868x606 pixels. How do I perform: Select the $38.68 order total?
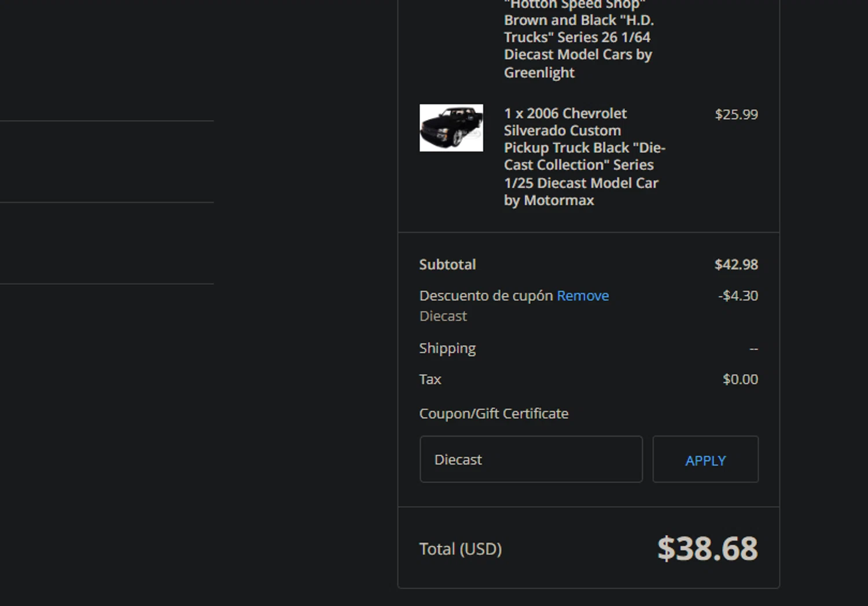[x=707, y=549]
